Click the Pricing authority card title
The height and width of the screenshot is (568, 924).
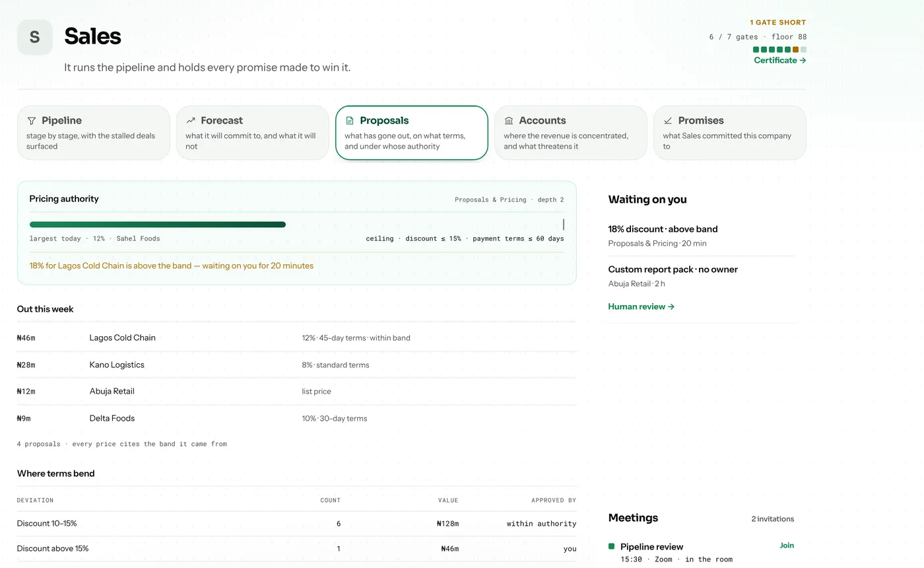(64, 199)
